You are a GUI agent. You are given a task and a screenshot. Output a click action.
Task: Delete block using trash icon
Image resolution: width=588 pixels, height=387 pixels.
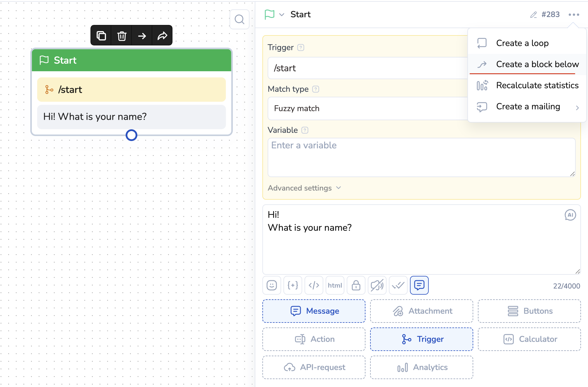pos(122,35)
